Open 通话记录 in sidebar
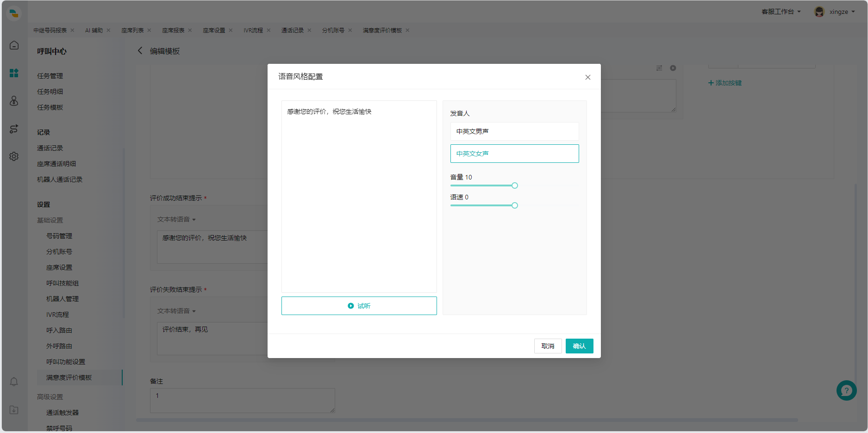 pyautogui.click(x=50, y=148)
